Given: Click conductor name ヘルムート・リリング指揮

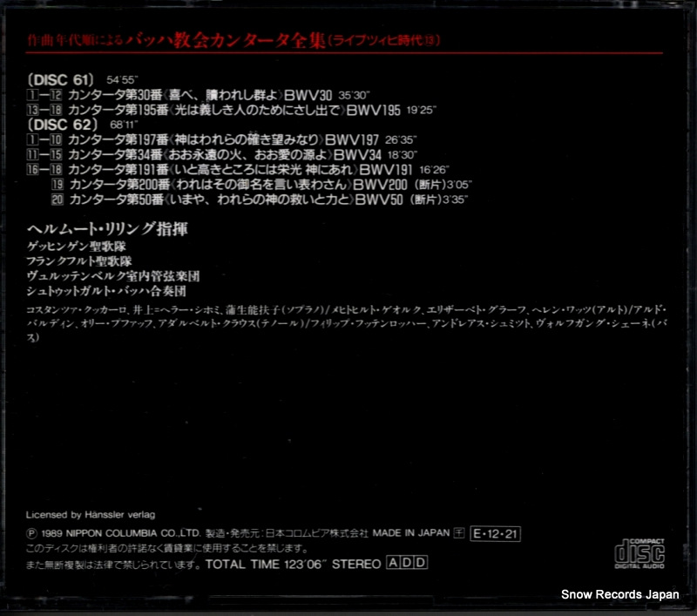Looking at the screenshot, I should tap(107, 229).
